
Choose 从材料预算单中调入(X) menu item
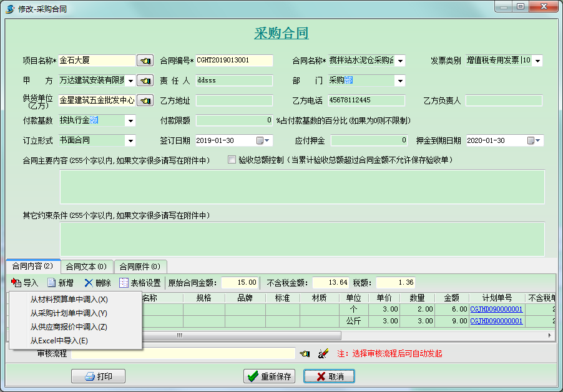pyautogui.click(x=76, y=300)
